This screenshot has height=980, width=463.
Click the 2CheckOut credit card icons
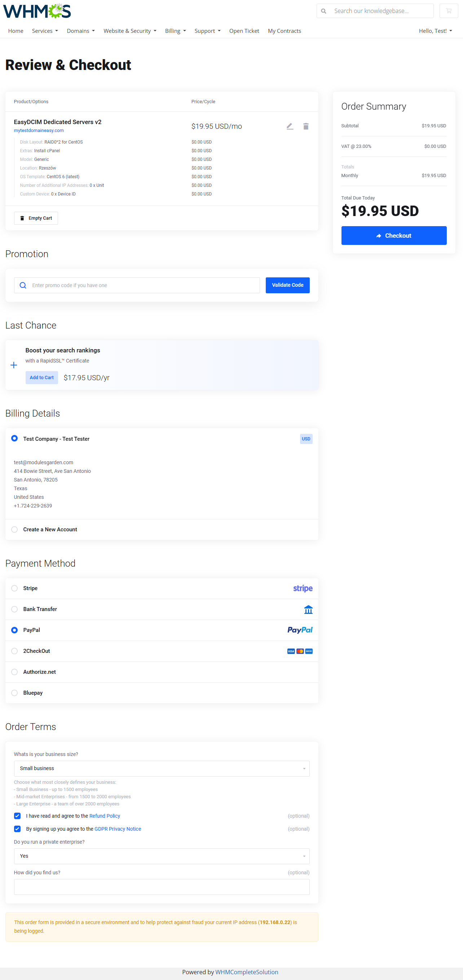pyautogui.click(x=300, y=651)
